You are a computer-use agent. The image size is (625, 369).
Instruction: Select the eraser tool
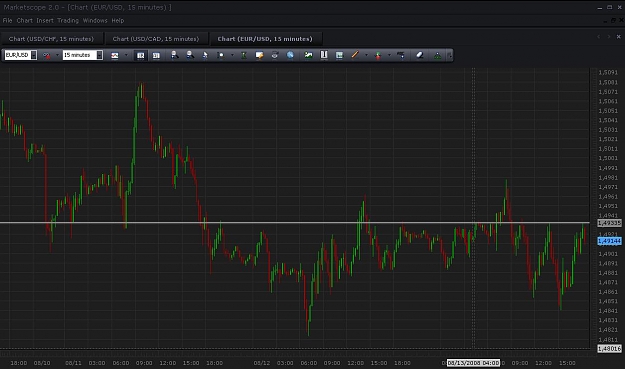tap(419, 55)
